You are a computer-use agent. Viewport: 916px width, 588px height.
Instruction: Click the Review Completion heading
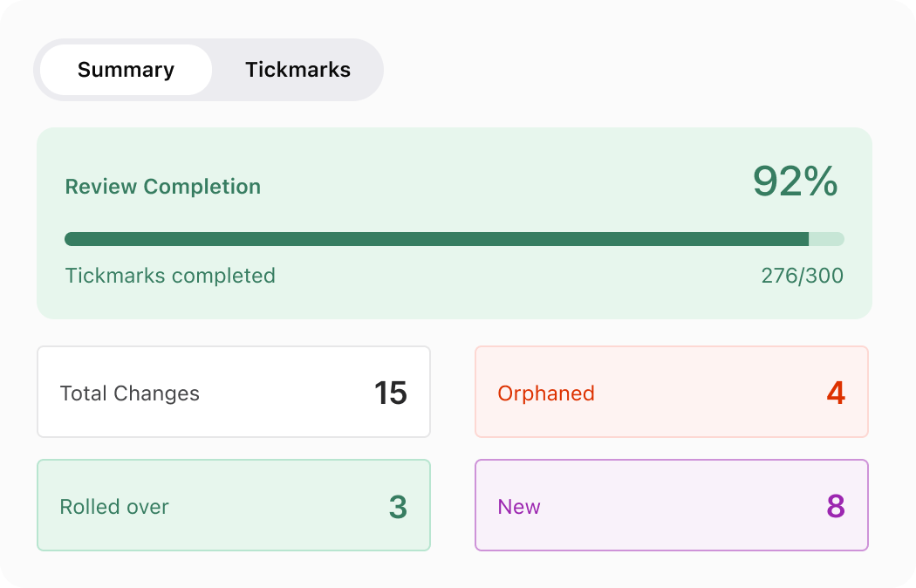(163, 187)
